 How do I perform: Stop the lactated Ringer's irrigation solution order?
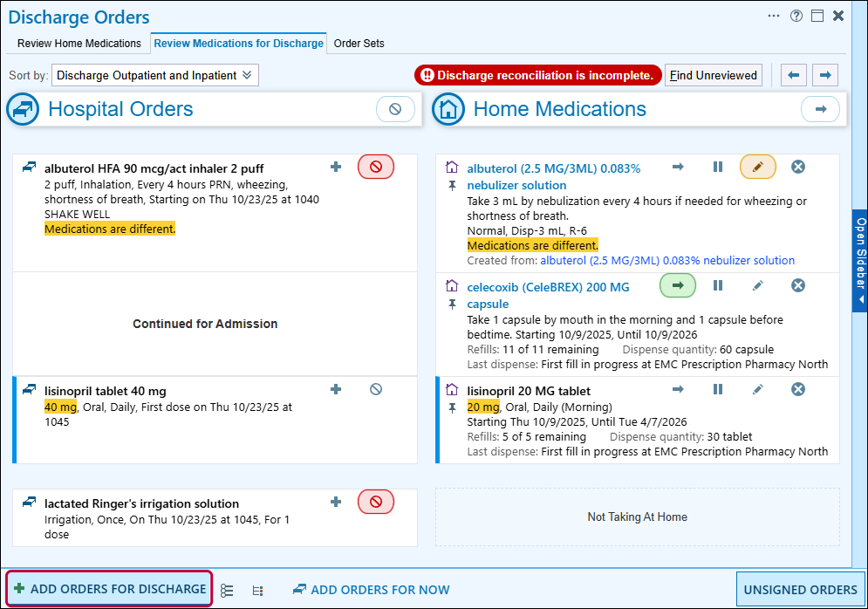(x=376, y=502)
